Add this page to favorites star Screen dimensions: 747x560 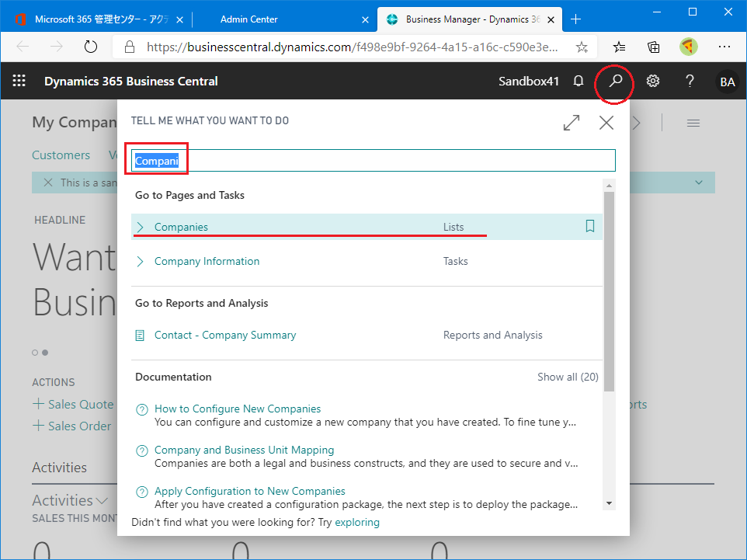tap(582, 47)
